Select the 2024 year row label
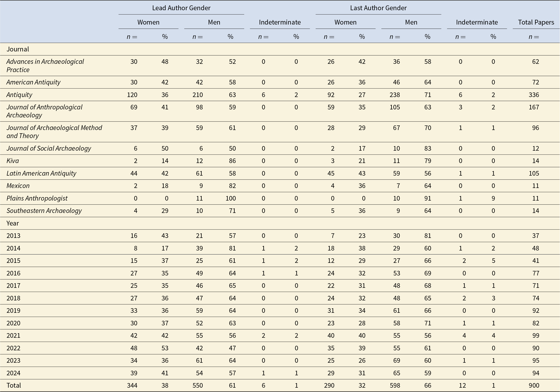 click(13, 373)
